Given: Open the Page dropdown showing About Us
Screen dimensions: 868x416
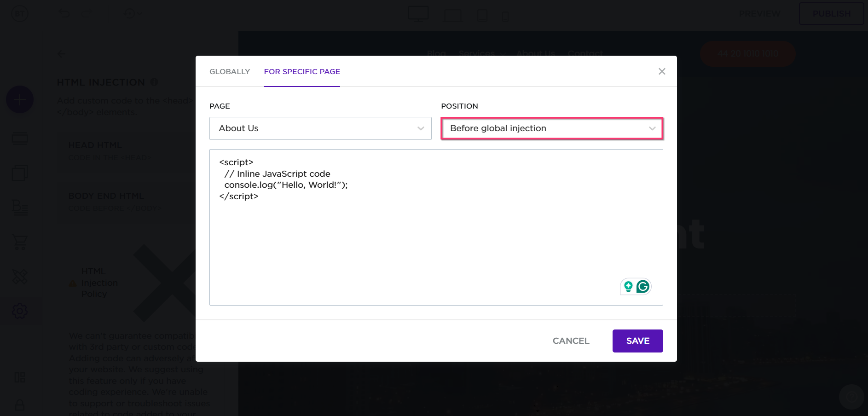Looking at the screenshot, I should pos(320,128).
